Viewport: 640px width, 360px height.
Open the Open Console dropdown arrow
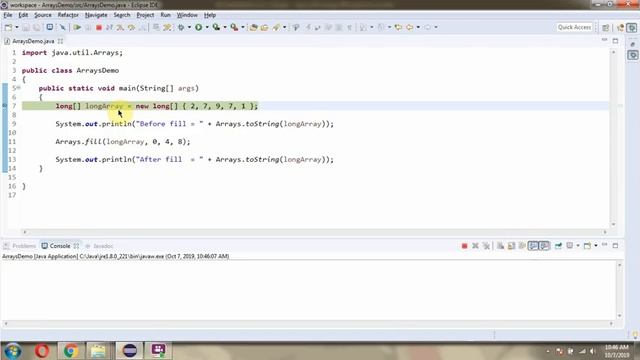click(596, 246)
